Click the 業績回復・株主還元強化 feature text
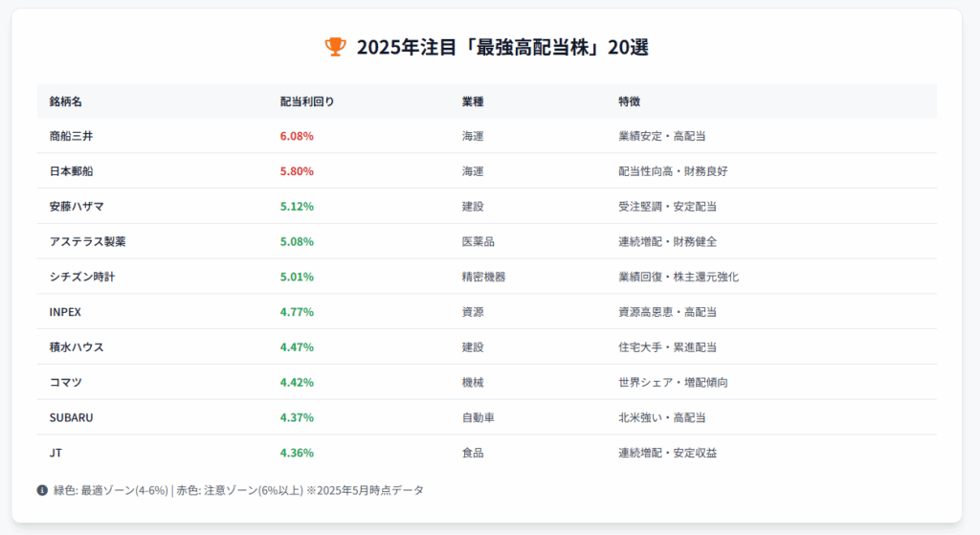 click(x=679, y=277)
